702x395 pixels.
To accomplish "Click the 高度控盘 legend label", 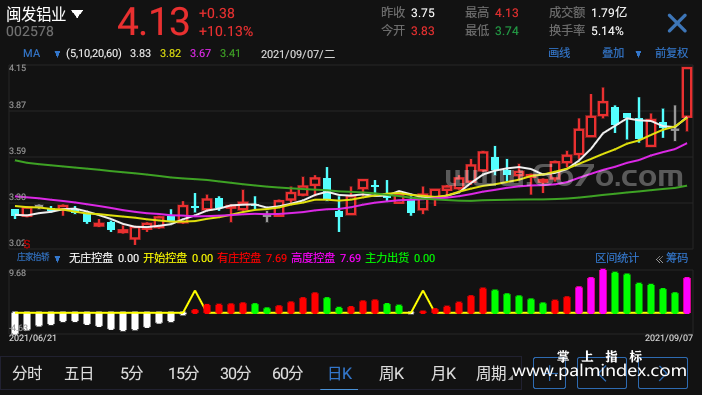I will click(313, 258).
